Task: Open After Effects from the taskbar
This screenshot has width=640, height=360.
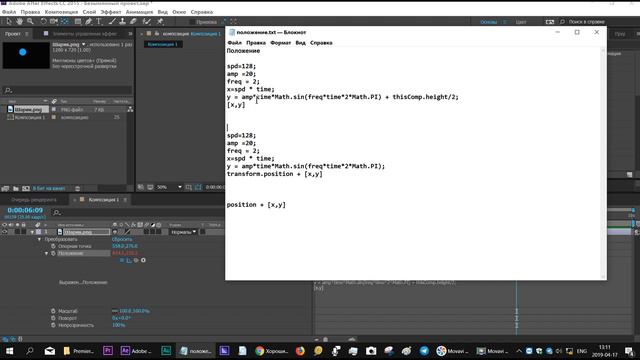Action: click(136, 351)
